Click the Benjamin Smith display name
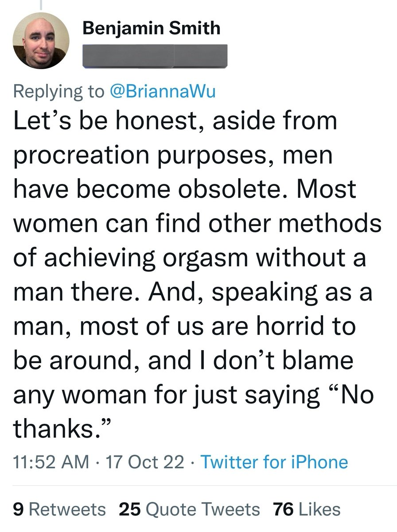397x532 pixels. pyautogui.click(x=152, y=28)
